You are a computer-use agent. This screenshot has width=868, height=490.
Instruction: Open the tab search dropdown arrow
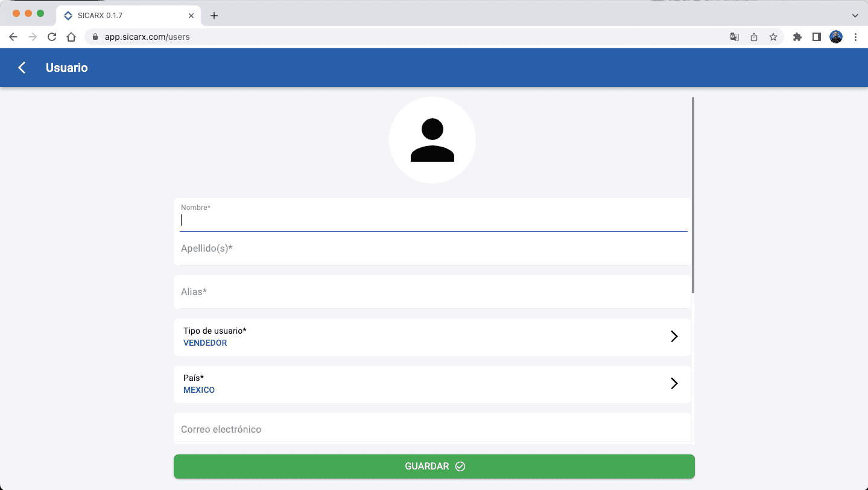(x=855, y=16)
